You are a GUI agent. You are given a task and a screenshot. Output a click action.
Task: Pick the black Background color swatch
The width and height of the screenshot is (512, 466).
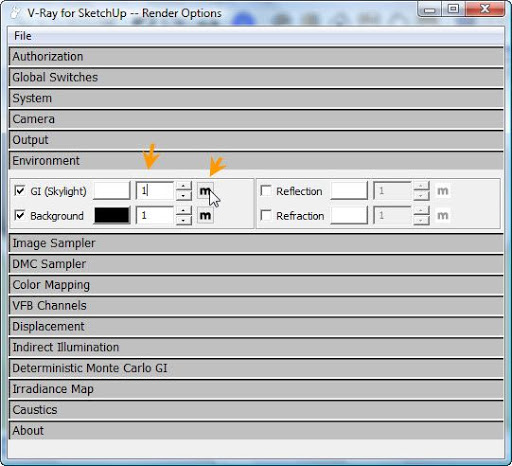tap(112, 215)
